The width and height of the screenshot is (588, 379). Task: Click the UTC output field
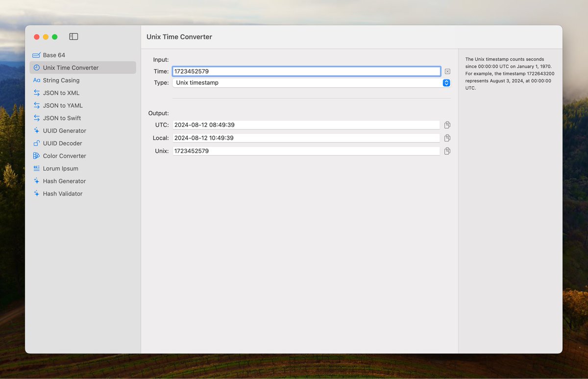click(x=306, y=125)
